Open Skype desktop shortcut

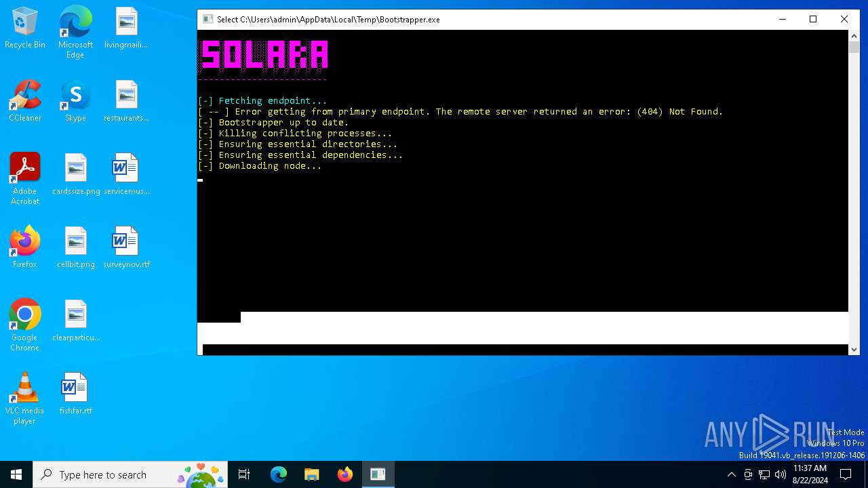[x=75, y=101]
